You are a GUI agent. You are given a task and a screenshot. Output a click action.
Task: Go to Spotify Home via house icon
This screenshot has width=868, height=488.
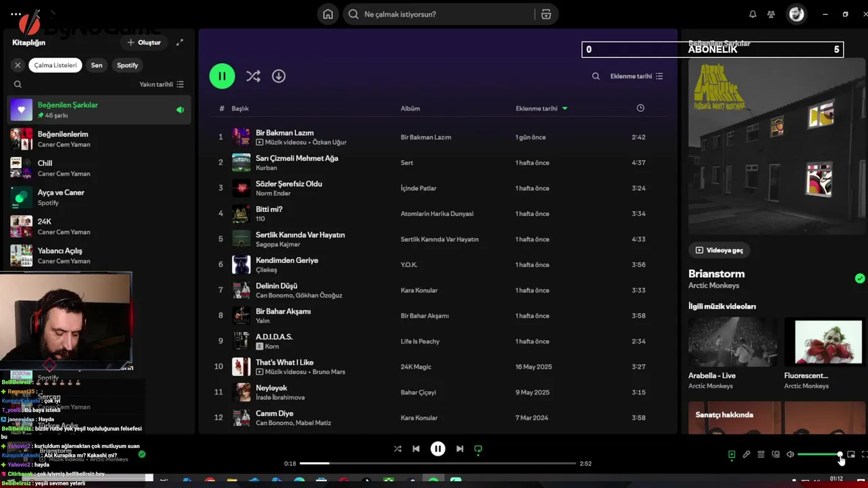328,14
